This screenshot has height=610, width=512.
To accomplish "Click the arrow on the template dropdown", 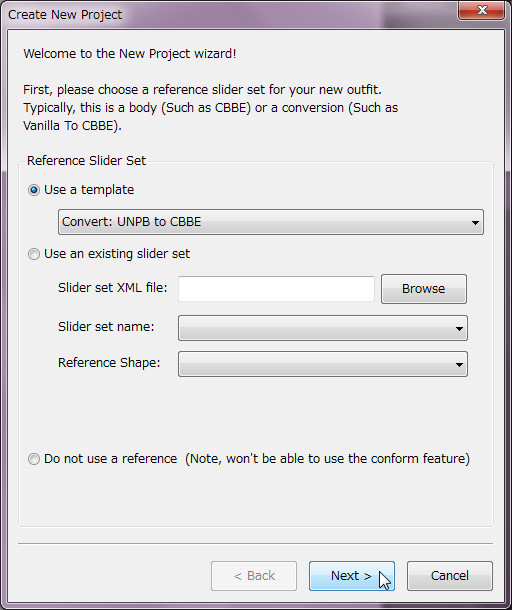I will click(475, 223).
